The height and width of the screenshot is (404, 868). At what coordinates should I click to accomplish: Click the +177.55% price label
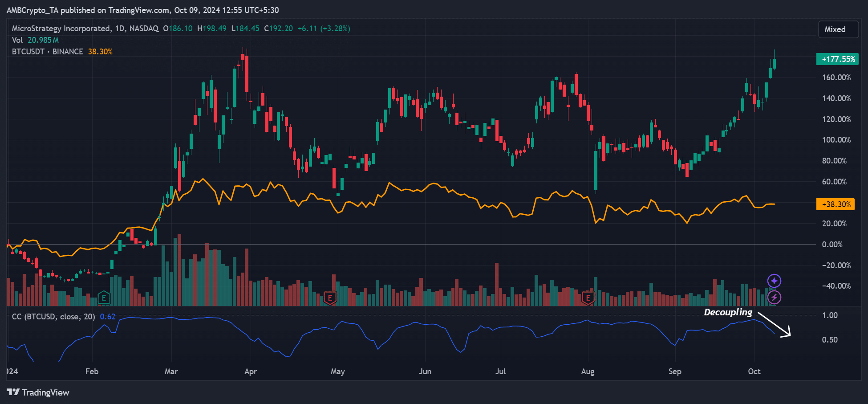click(x=837, y=59)
